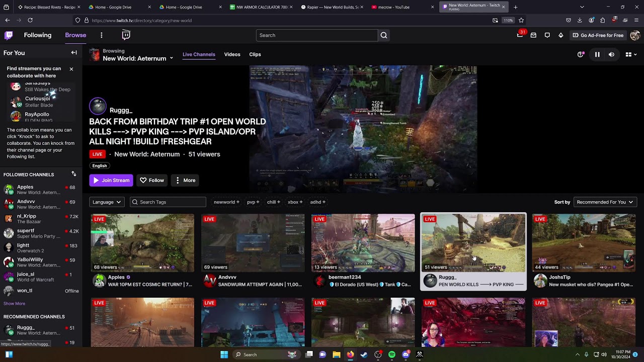
Task: Sort followed channels with the arrows icon
Action: point(74,174)
